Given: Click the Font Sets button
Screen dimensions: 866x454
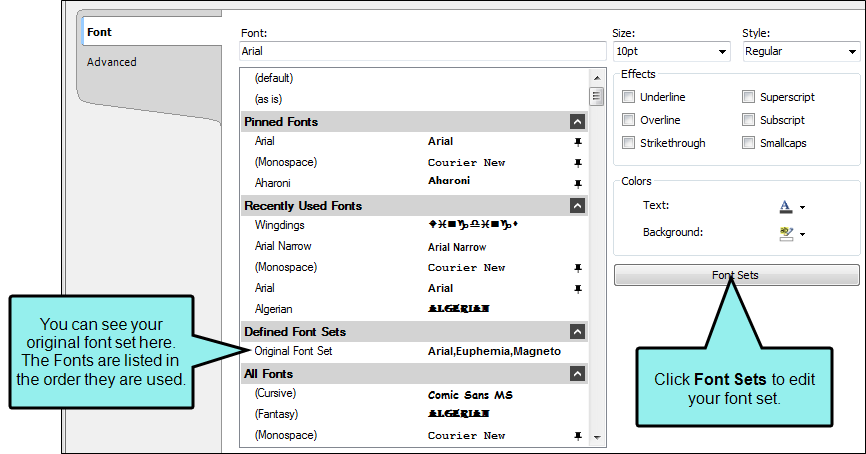Looking at the screenshot, I should pos(736,275).
